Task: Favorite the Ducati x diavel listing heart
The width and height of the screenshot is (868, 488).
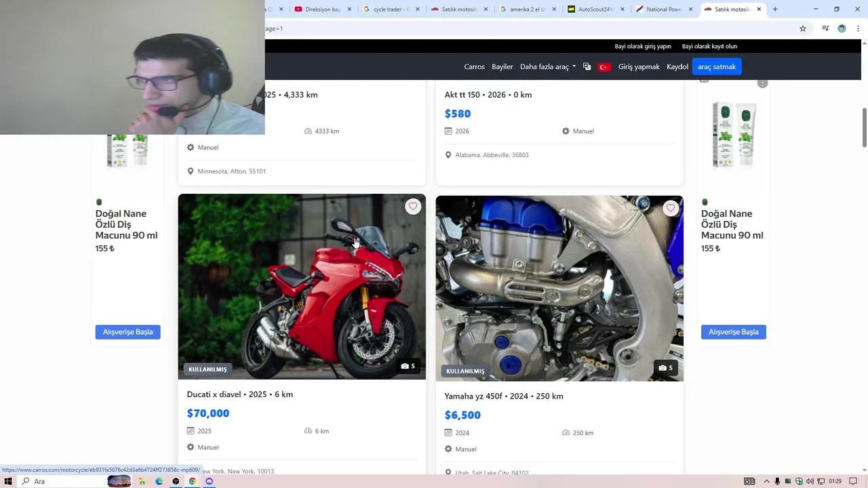Action: click(413, 207)
